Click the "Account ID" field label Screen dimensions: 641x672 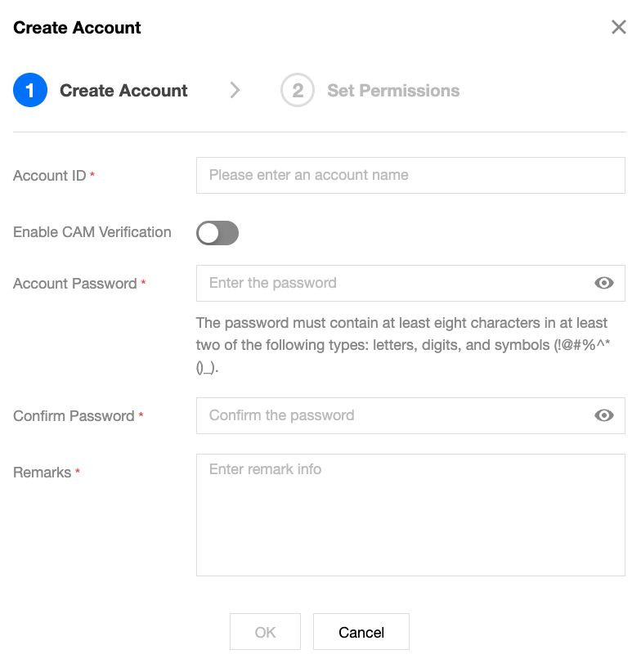(x=50, y=176)
